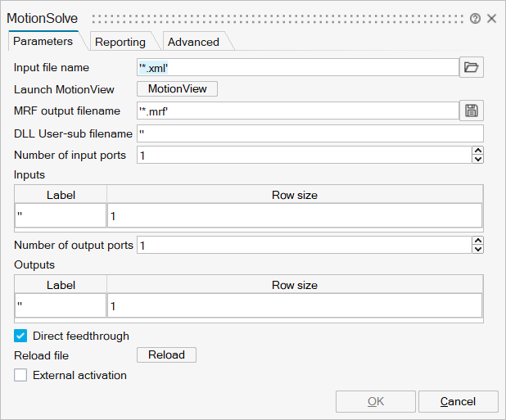Edit the Outputs Row size cell
The width and height of the screenshot is (506, 420).
[294, 305]
